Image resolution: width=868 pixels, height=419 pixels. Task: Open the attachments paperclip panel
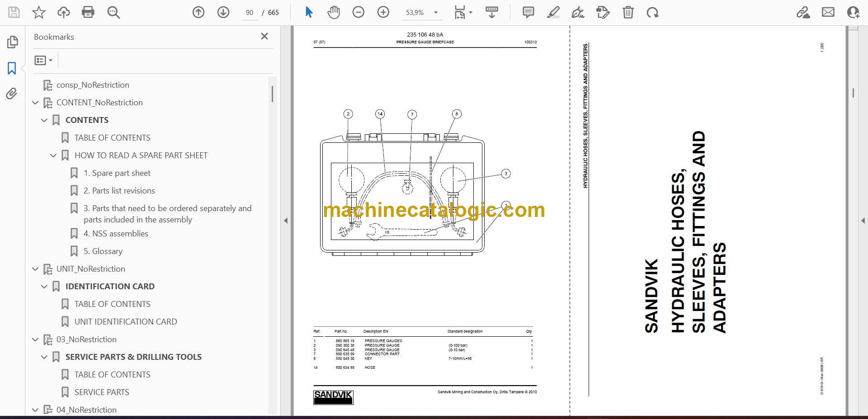click(x=12, y=94)
